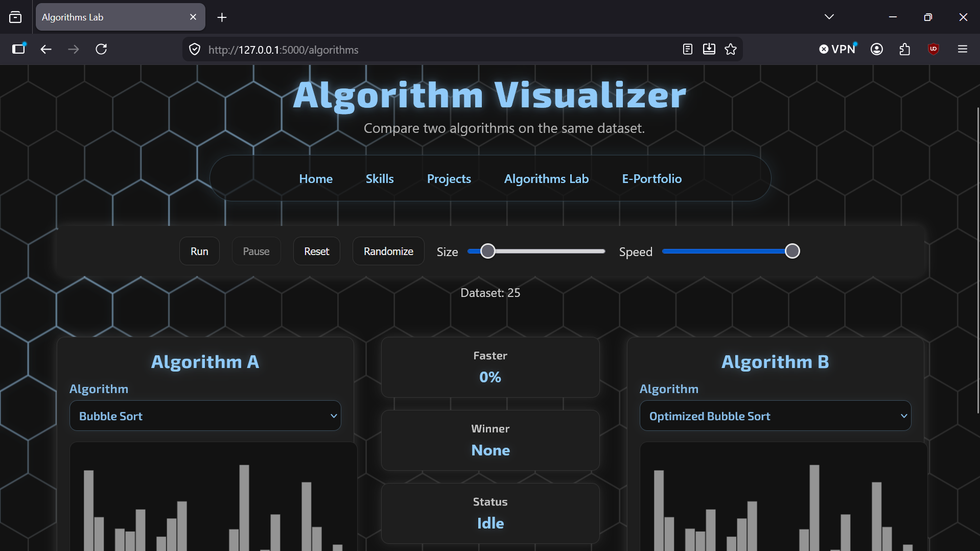Click the site security shield icon
The image size is (980, 551).
tap(195, 50)
